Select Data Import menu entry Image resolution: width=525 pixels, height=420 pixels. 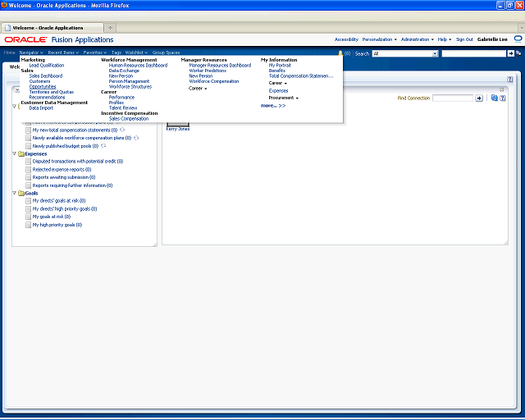point(41,107)
